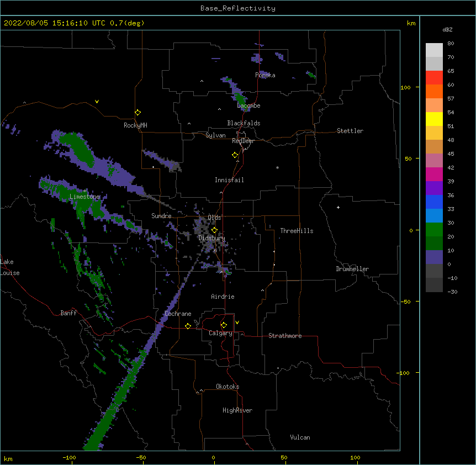Click the purple 10 dBZ legend swatch
The height and width of the screenshot is (465, 476).
[434, 257]
